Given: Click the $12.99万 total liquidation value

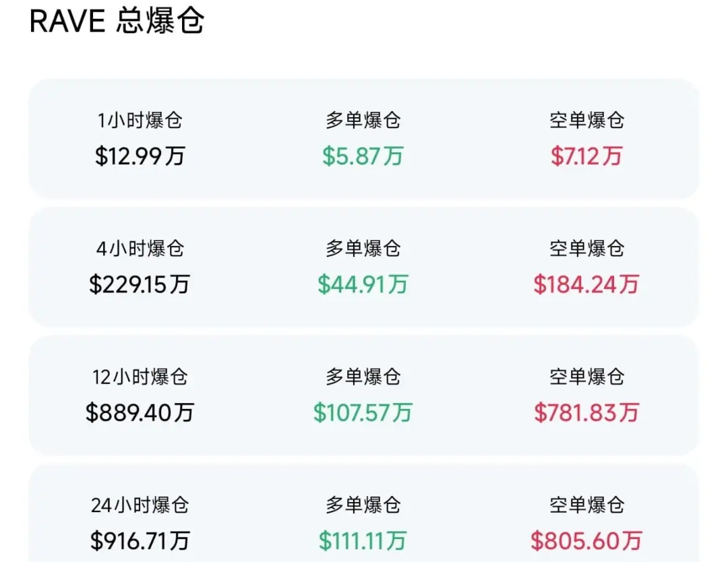Looking at the screenshot, I should click(140, 156).
